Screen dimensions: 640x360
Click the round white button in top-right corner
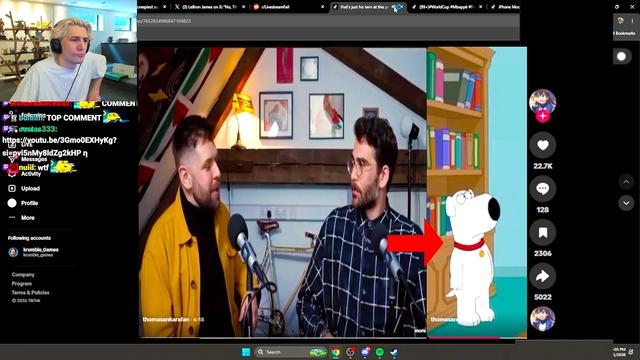point(622,56)
